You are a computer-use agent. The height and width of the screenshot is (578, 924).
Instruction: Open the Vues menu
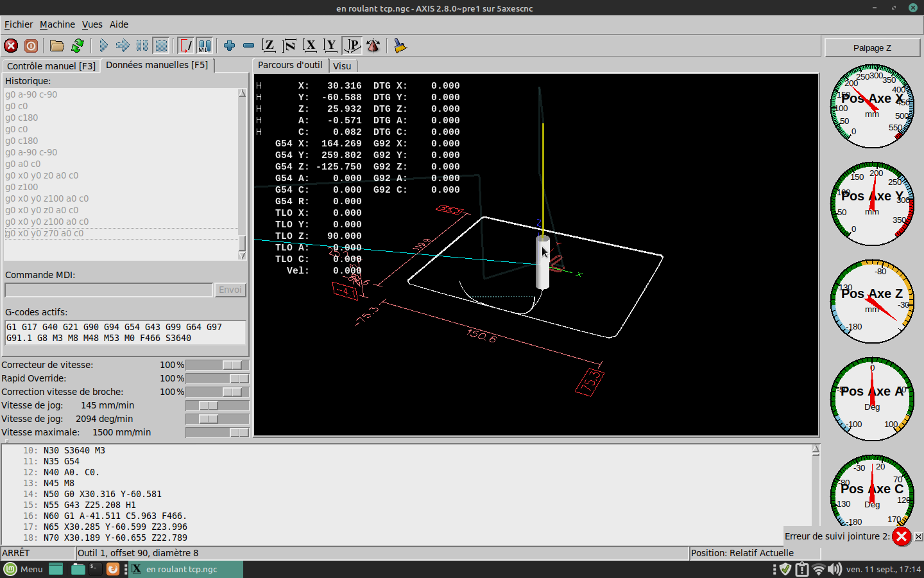tap(92, 24)
